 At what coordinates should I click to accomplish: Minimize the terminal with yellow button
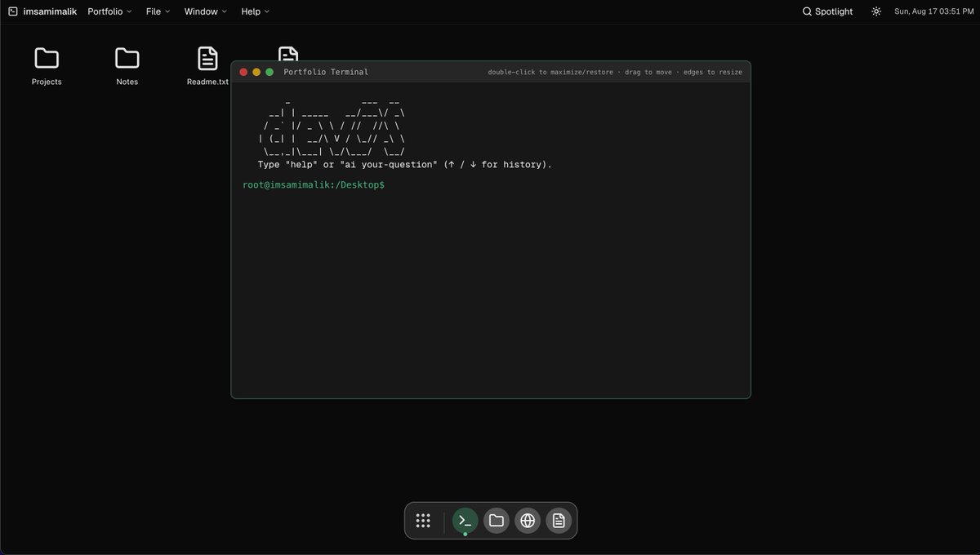[256, 72]
